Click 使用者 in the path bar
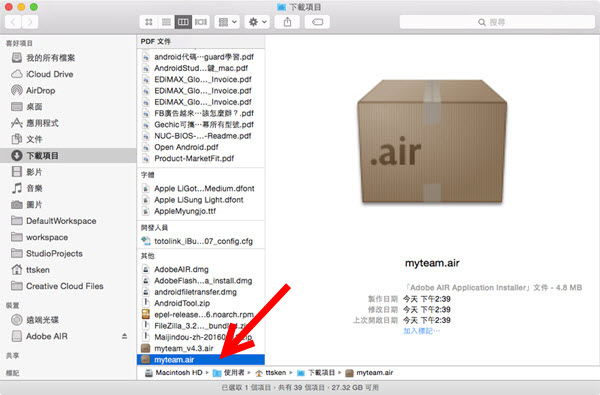The image size is (600, 395). [x=229, y=373]
